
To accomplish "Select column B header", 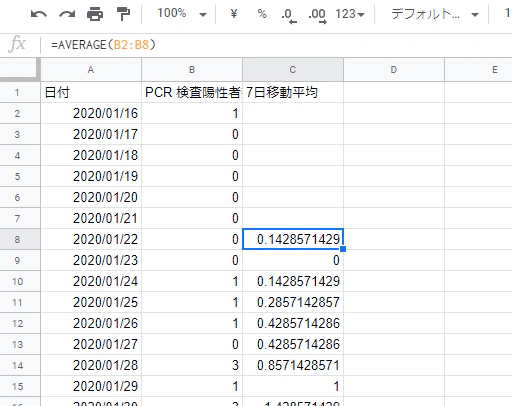I will point(192,70).
